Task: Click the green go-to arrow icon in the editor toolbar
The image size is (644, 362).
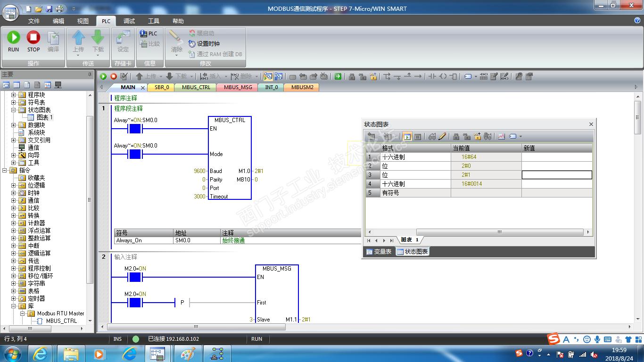Action: pos(338,76)
